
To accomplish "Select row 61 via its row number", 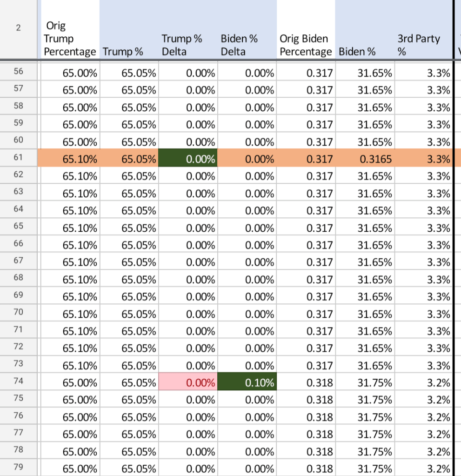I will pos(18,159).
